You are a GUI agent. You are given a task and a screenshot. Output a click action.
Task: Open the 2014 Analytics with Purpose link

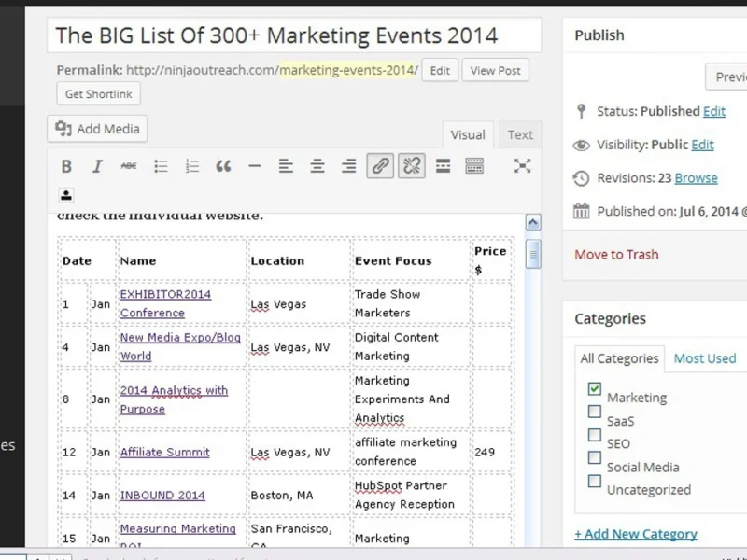point(174,399)
